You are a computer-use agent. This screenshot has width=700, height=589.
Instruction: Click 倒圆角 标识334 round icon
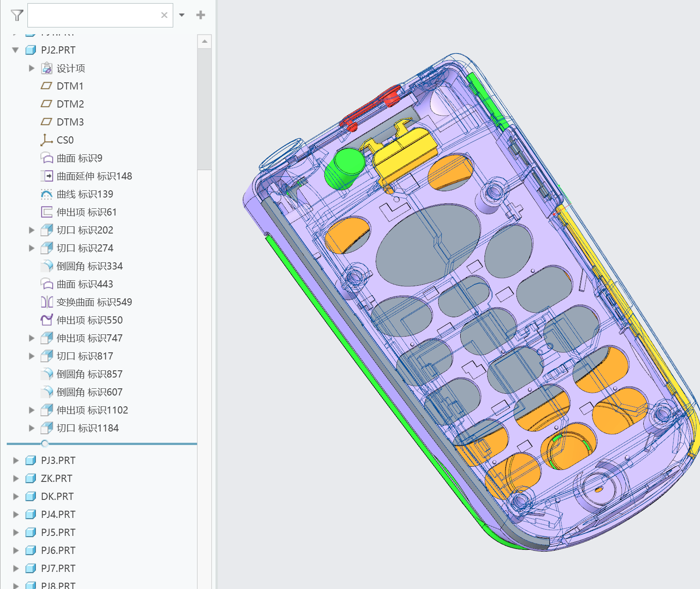(47, 266)
